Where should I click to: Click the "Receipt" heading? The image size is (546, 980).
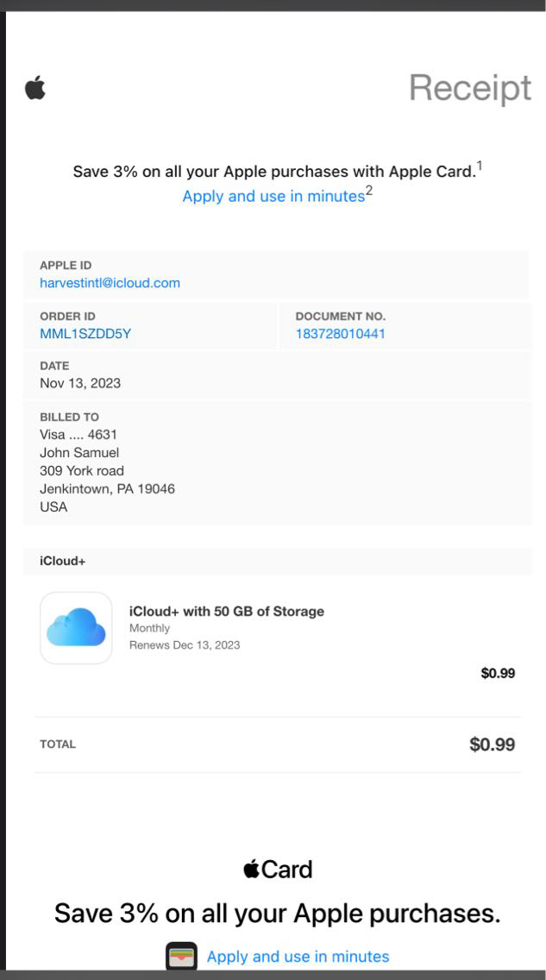point(469,88)
